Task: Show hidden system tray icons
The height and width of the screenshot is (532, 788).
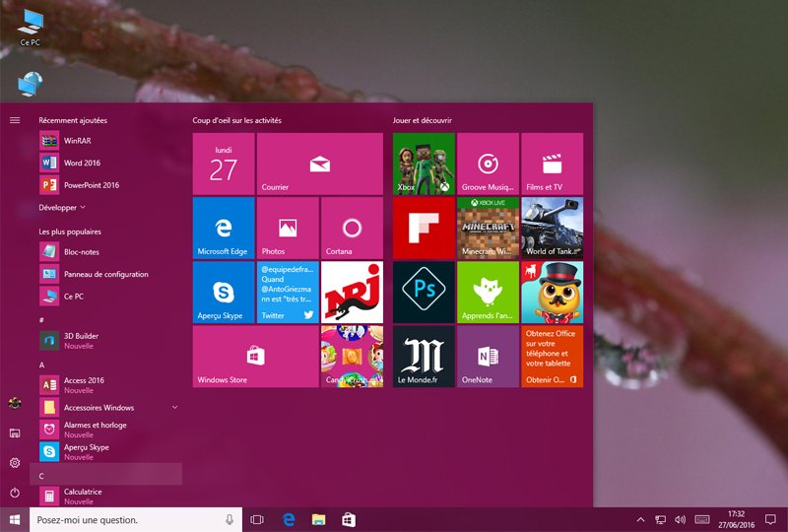Action: tap(640, 519)
